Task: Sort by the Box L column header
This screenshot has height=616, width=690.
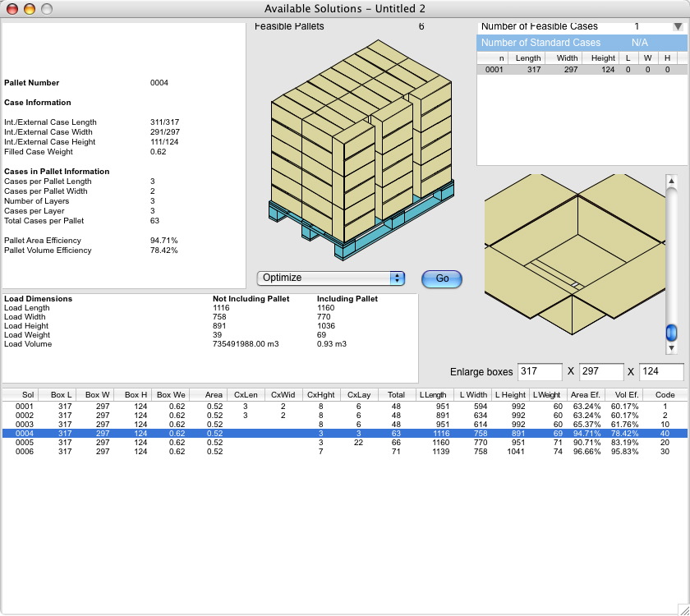Action: 57,395
